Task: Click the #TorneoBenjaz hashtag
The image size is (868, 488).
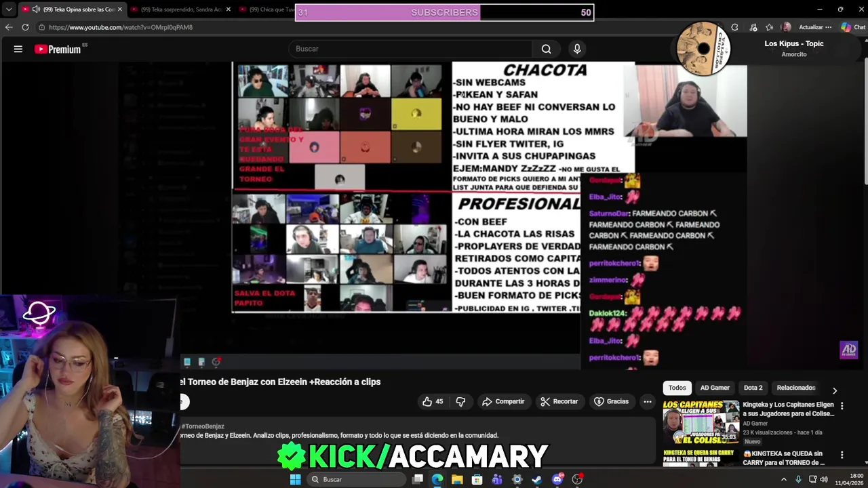Action: click(x=203, y=426)
